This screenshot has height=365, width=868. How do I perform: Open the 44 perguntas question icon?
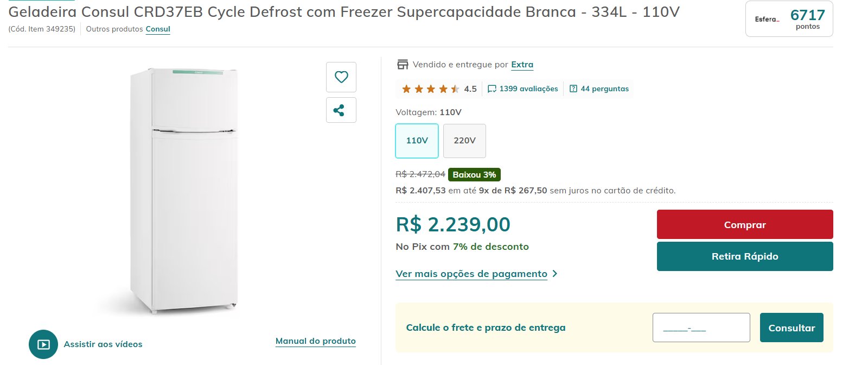click(573, 89)
